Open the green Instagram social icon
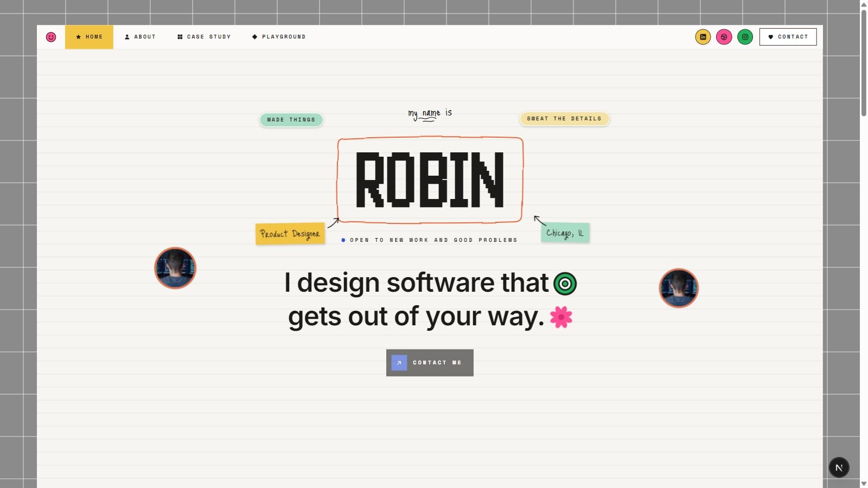The width and height of the screenshot is (868, 488). click(x=745, y=37)
